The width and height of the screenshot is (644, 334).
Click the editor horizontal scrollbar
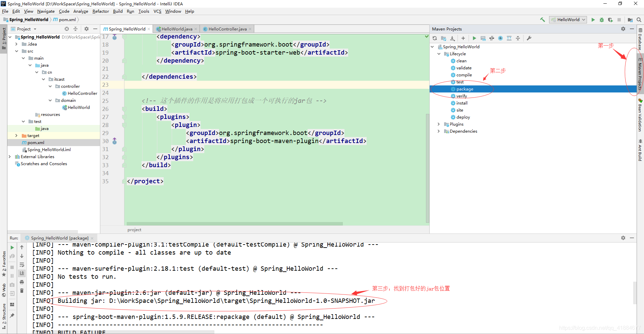(x=234, y=223)
